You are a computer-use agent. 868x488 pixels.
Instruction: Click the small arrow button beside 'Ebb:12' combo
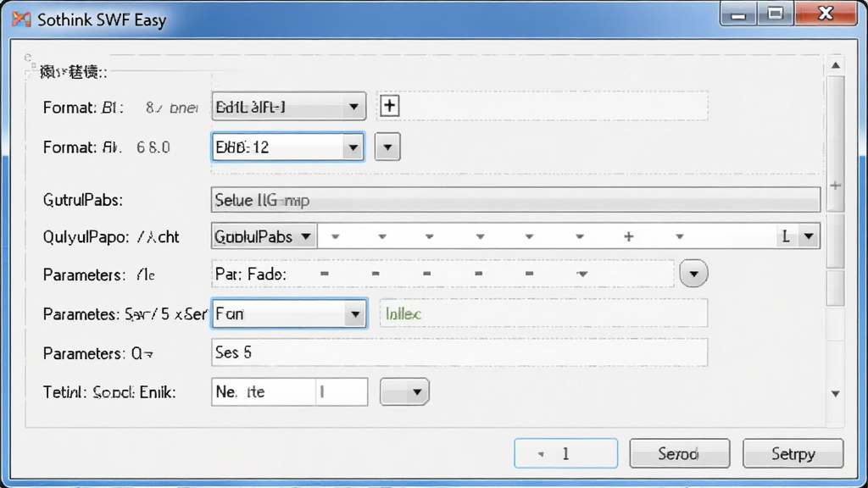click(x=387, y=147)
